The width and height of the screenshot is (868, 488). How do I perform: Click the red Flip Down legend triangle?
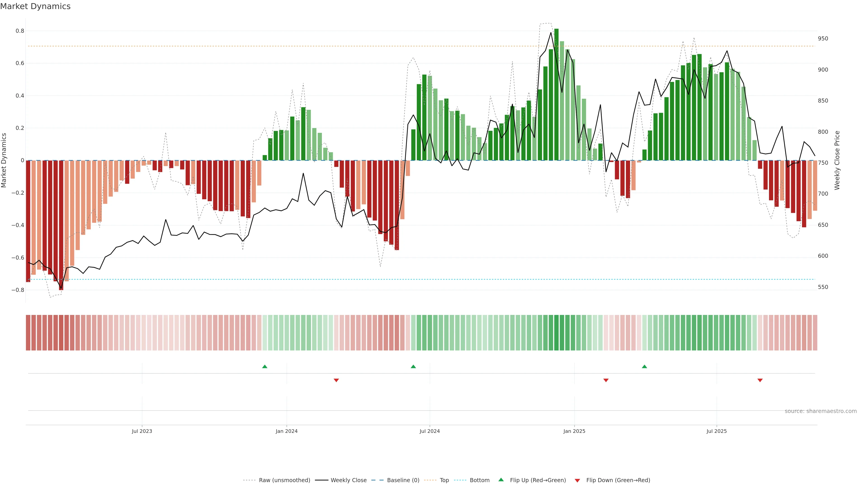click(x=577, y=480)
